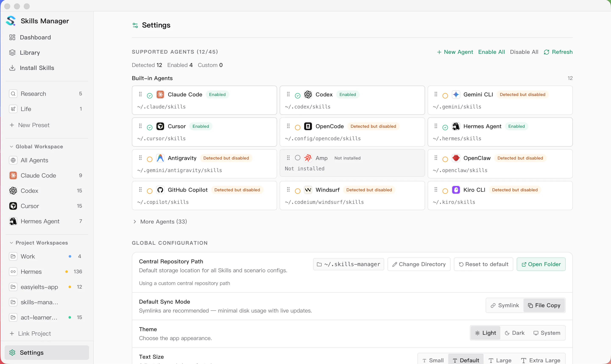Screen dimensions: 611x364
Task: Enable the GitHub Copilot agent circle
Action: (x=150, y=191)
